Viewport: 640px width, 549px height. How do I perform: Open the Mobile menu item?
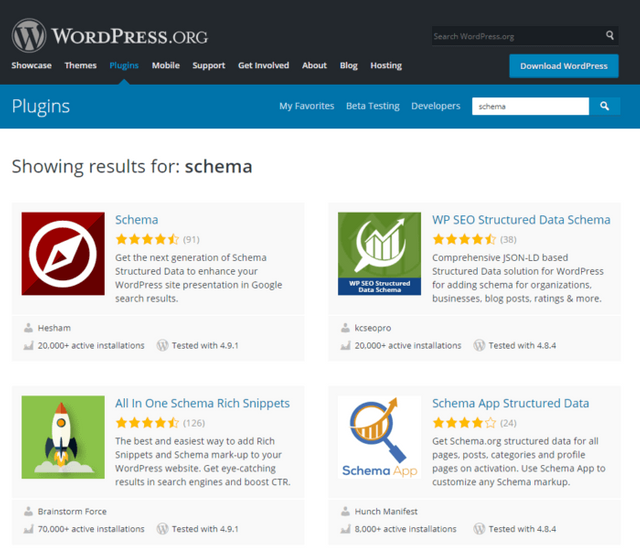(x=166, y=65)
